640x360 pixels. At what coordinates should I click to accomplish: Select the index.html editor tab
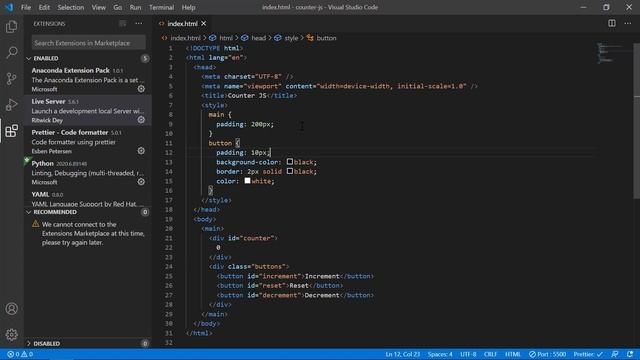182,24
